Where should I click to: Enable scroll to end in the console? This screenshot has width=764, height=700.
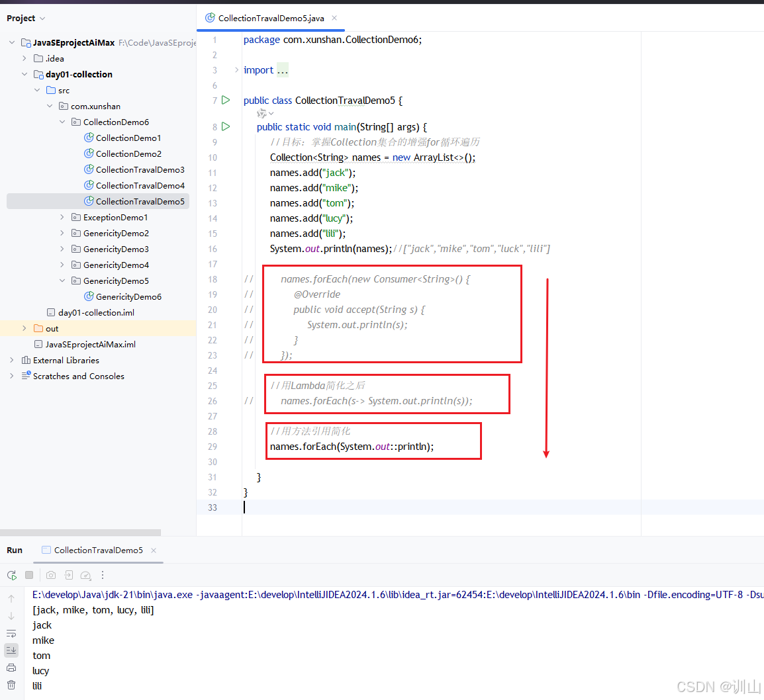pyautogui.click(x=11, y=649)
